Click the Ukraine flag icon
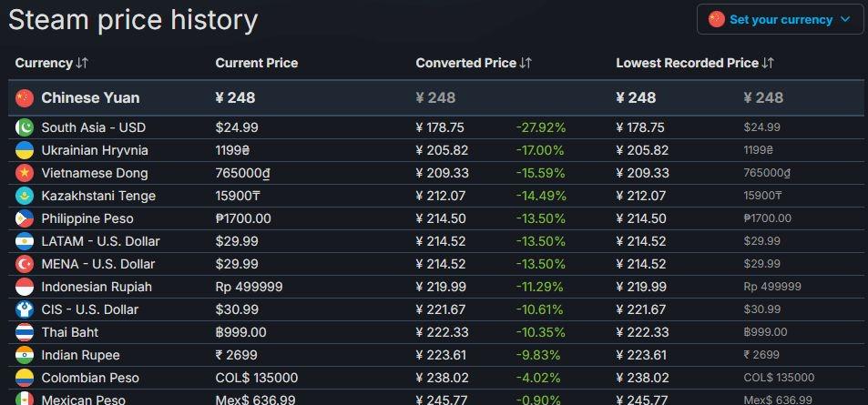This screenshot has width=868, height=405. pos(25,150)
